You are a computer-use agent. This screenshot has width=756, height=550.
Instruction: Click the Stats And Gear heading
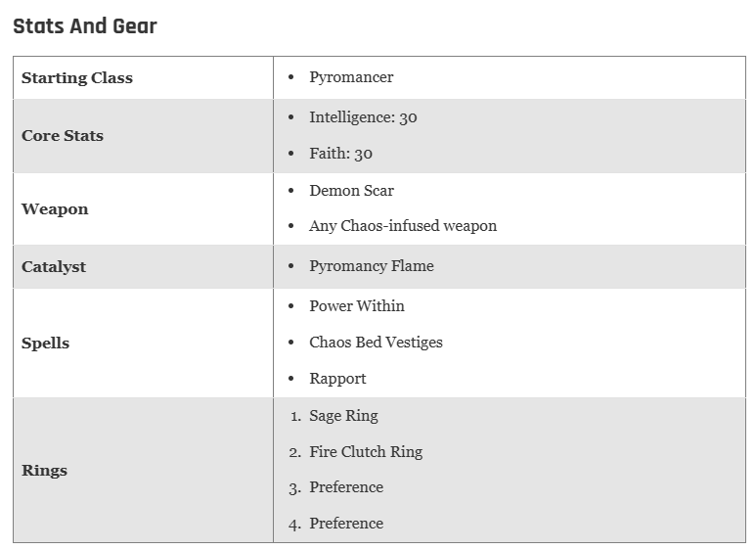(x=85, y=26)
